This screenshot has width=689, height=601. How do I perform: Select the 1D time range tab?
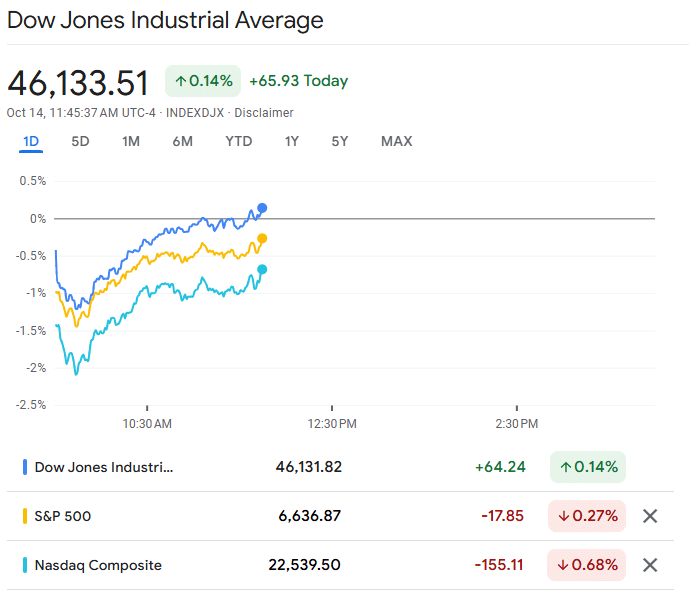point(31,141)
